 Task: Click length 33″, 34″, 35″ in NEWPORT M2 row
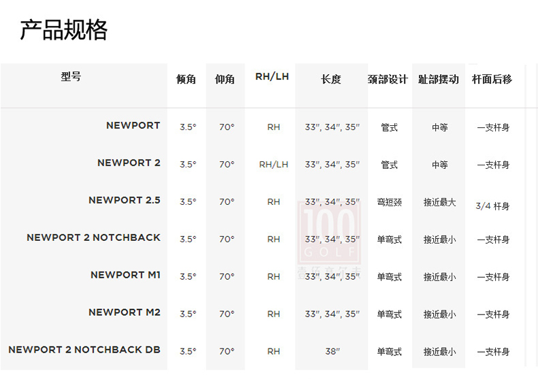(332, 314)
